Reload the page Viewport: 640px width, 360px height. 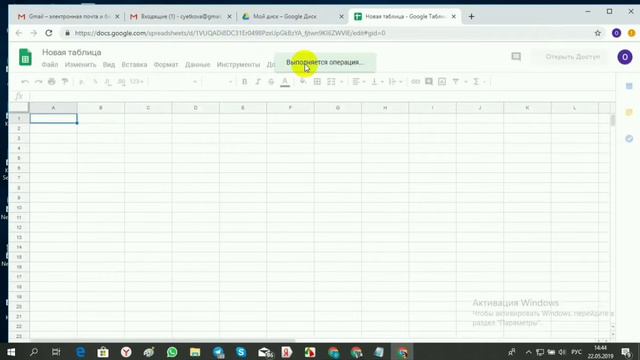(49, 33)
